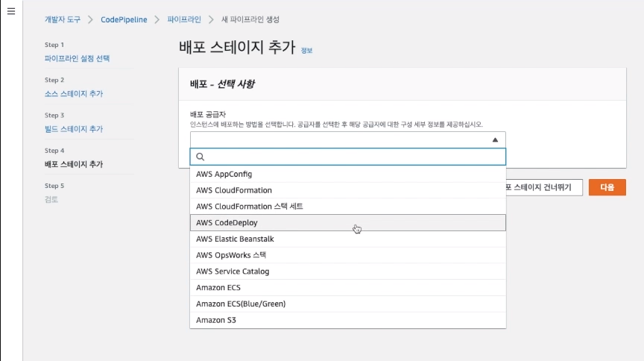Go to 개발자 도구 breadcrumb
The width and height of the screenshot is (644, 361).
click(63, 19)
